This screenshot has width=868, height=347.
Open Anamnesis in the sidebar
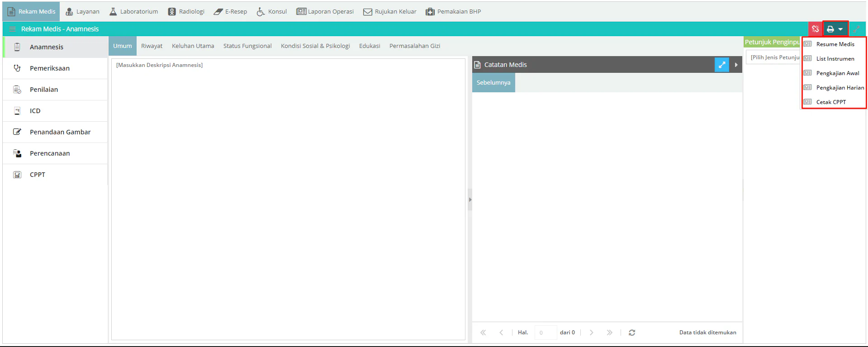(x=55, y=47)
